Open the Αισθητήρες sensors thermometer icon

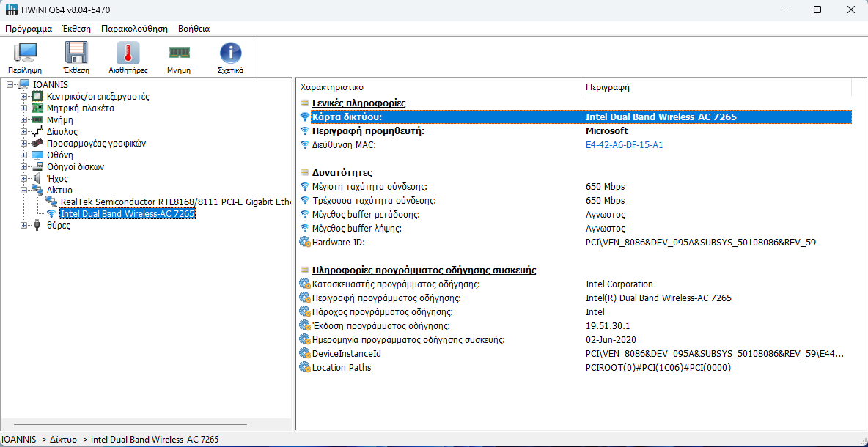tap(128, 53)
